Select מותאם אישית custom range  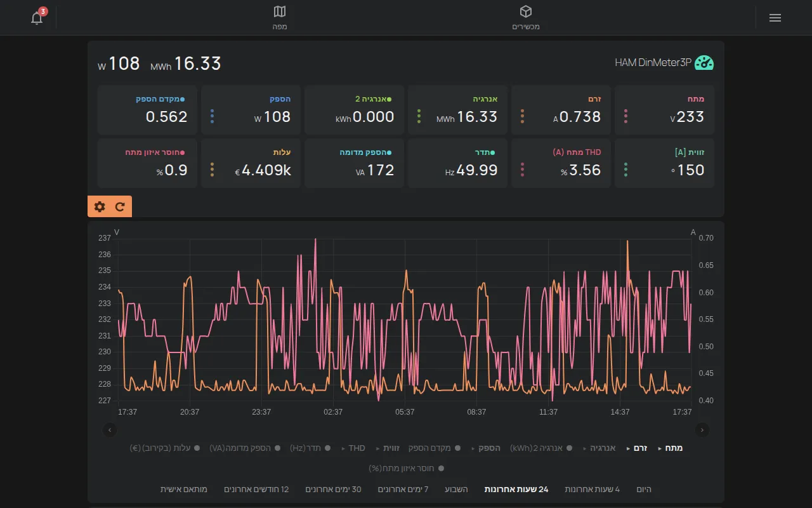pyautogui.click(x=184, y=489)
